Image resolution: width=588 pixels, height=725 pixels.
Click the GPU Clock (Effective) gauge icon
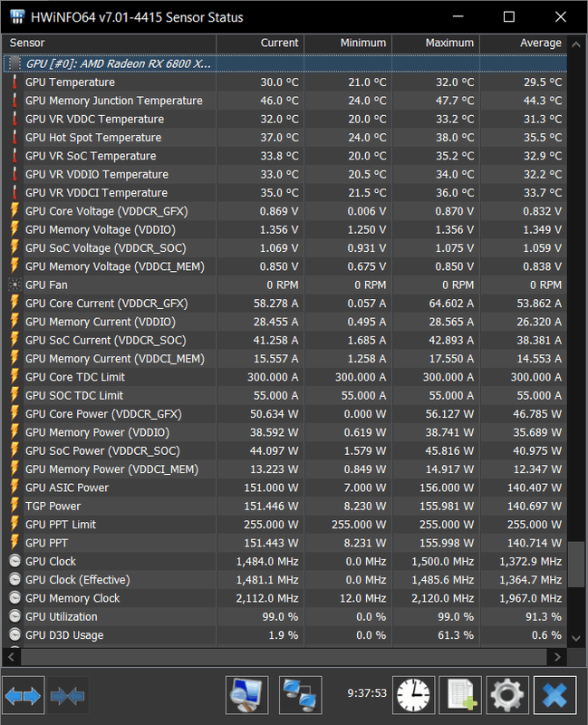[x=14, y=579]
